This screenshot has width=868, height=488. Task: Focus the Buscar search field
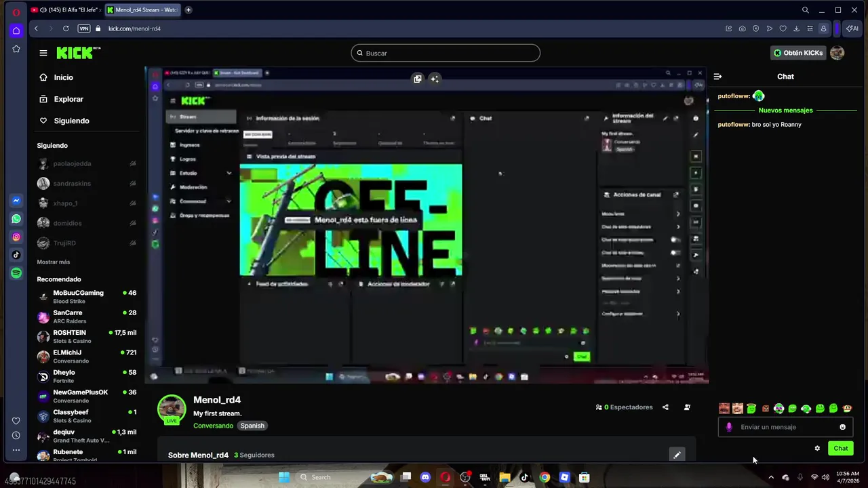point(446,53)
